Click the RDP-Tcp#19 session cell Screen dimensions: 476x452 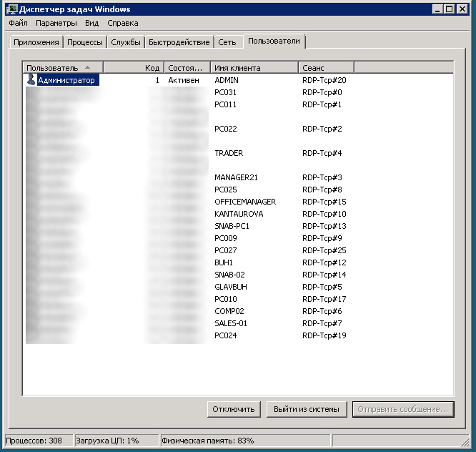(324, 335)
